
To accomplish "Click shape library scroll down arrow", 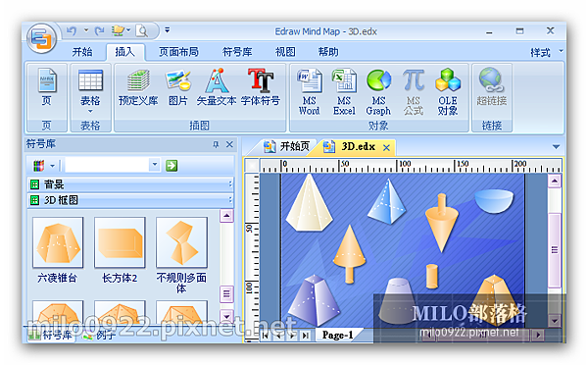I will tap(226, 316).
